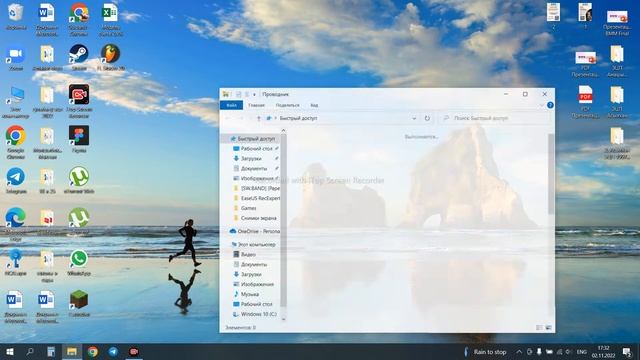Select pinned Рабочий стол under Quick access
The width and height of the screenshot is (640, 360).
pos(256,149)
